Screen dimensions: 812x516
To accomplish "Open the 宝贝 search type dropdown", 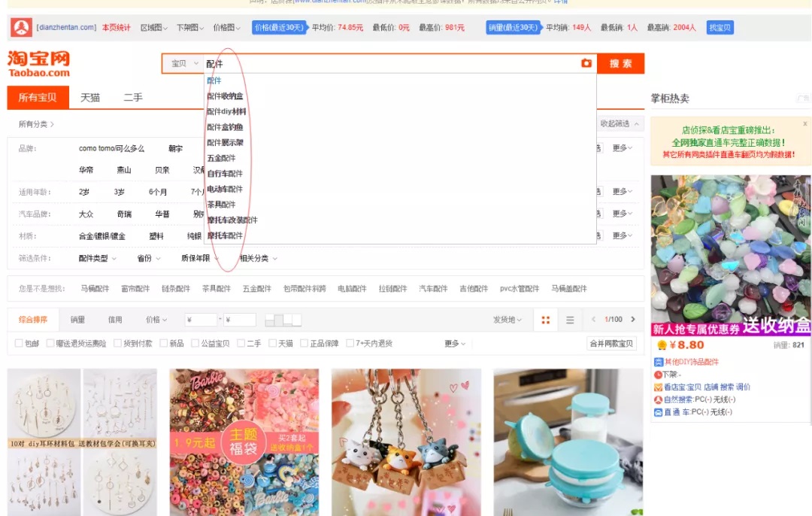I will [x=184, y=64].
